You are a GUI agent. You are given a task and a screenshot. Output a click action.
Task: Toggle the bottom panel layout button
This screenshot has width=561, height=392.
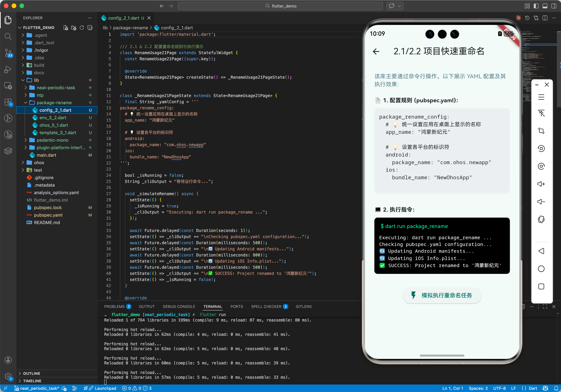[x=545, y=6]
